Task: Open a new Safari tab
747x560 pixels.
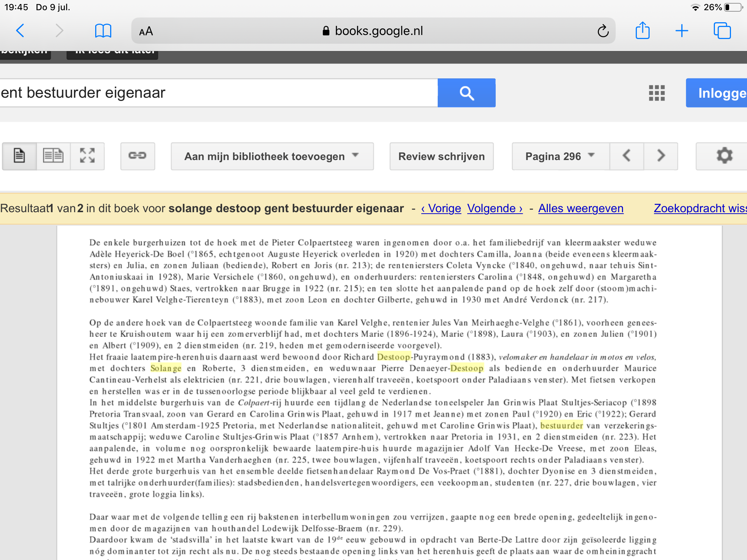Action: pos(681,31)
